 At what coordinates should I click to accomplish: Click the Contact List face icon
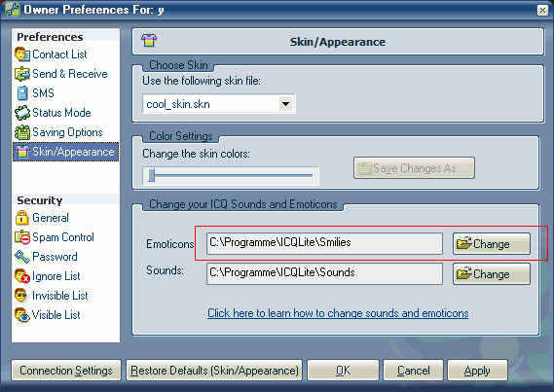pos(21,54)
